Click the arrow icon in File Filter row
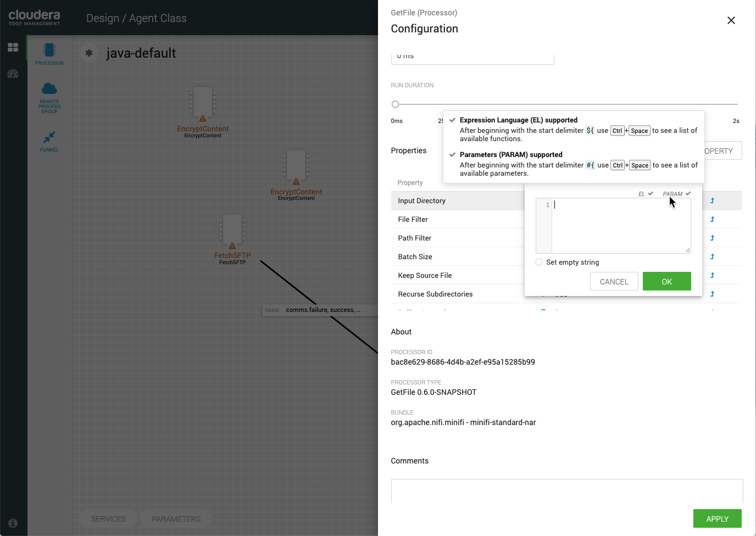Screen dimensions: 756x536 click(x=712, y=220)
